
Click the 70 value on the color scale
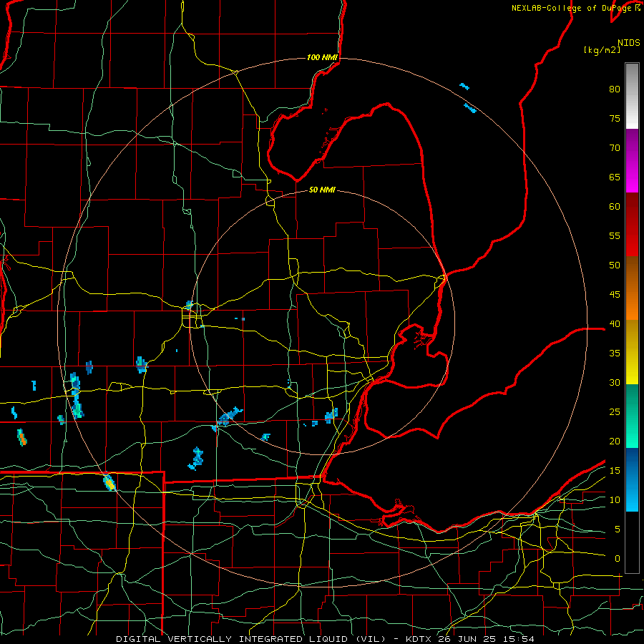tap(615, 148)
